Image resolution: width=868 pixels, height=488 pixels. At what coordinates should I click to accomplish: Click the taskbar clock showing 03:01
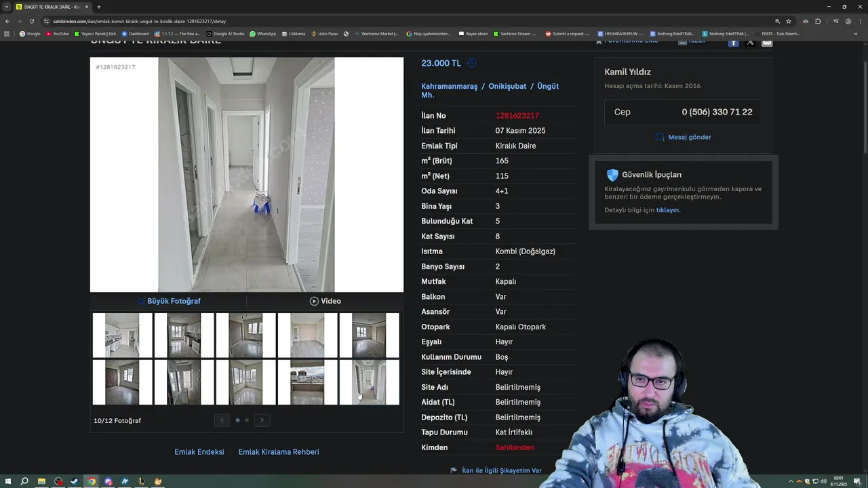pos(839,481)
